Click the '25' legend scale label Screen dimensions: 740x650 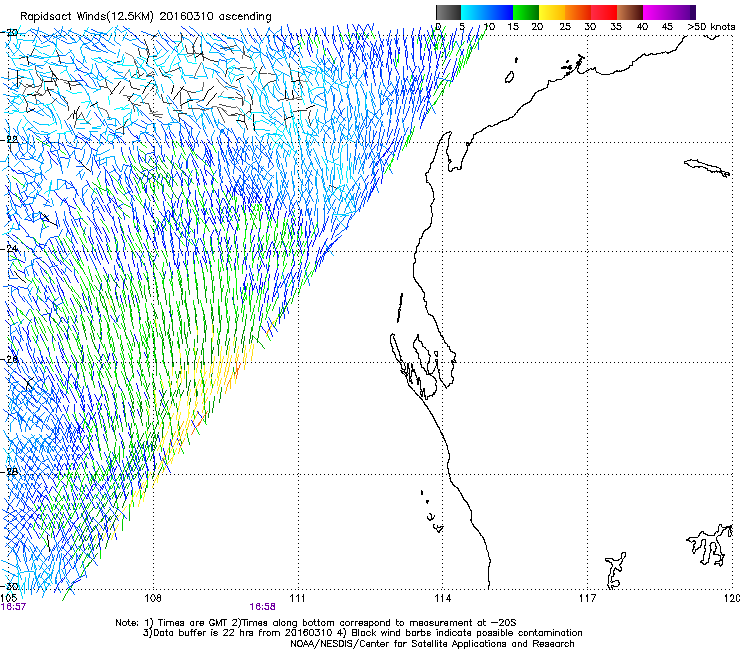point(565,27)
